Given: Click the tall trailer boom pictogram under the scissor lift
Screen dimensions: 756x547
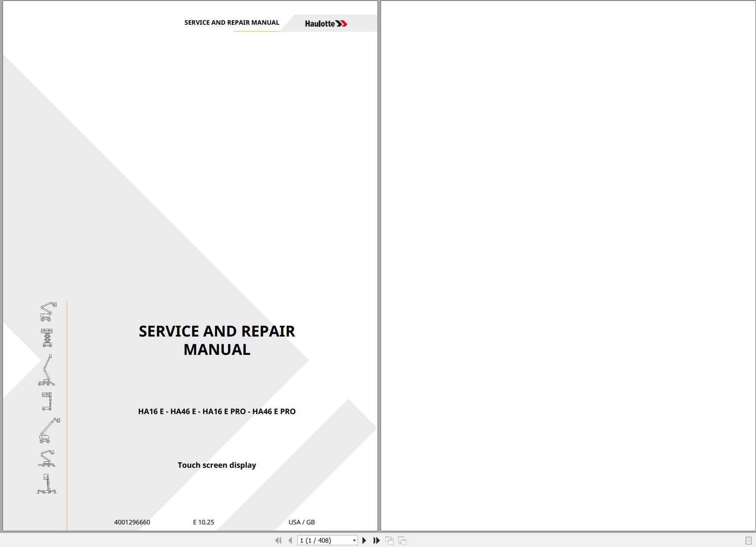Looking at the screenshot, I should click(46, 370).
